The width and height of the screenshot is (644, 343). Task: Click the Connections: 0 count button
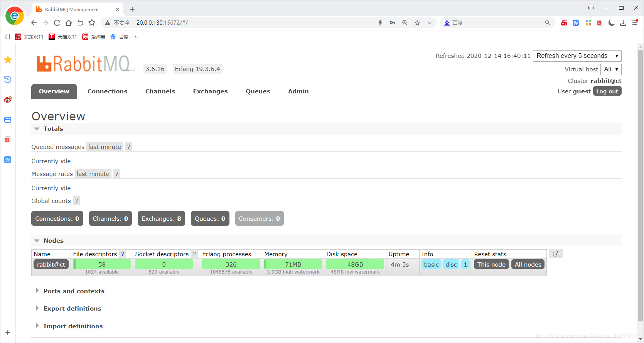pos(57,218)
